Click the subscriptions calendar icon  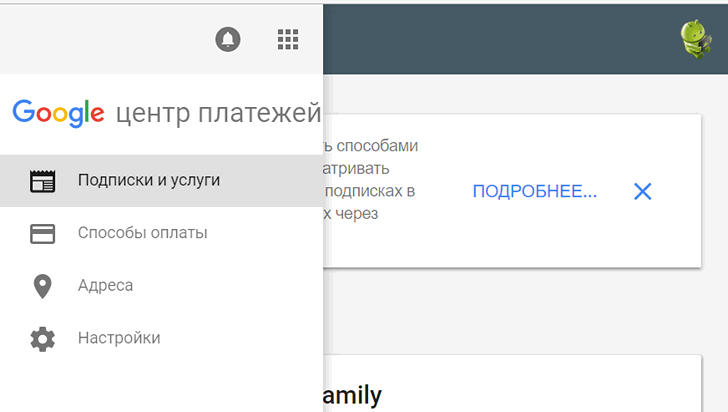43,181
